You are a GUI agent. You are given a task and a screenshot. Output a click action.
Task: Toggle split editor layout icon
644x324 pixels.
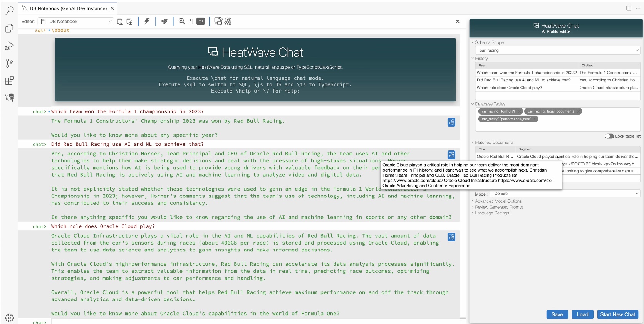629,8
